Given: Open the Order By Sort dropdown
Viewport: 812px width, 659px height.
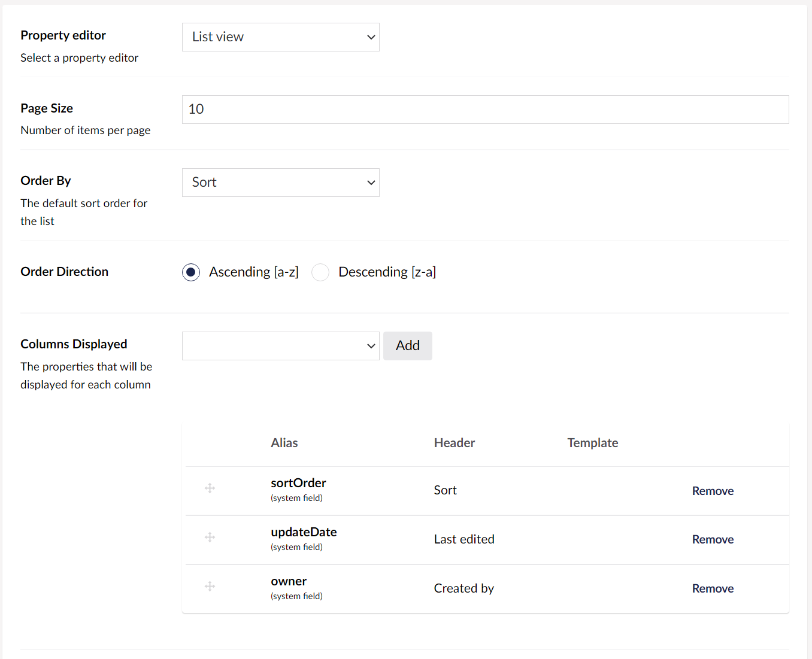Looking at the screenshot, I should (281, 183).
